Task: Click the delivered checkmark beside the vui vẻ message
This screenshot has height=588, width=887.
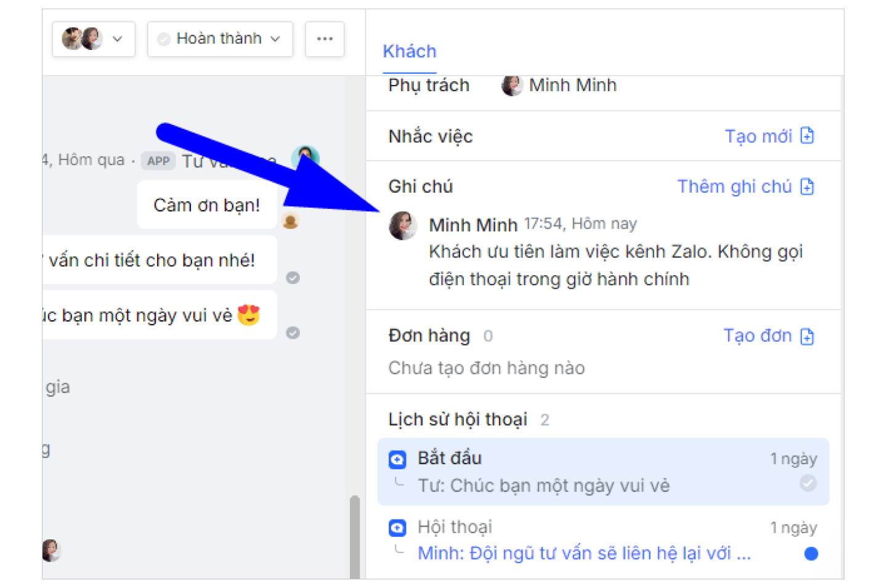Action: click(x=293, y=333)
